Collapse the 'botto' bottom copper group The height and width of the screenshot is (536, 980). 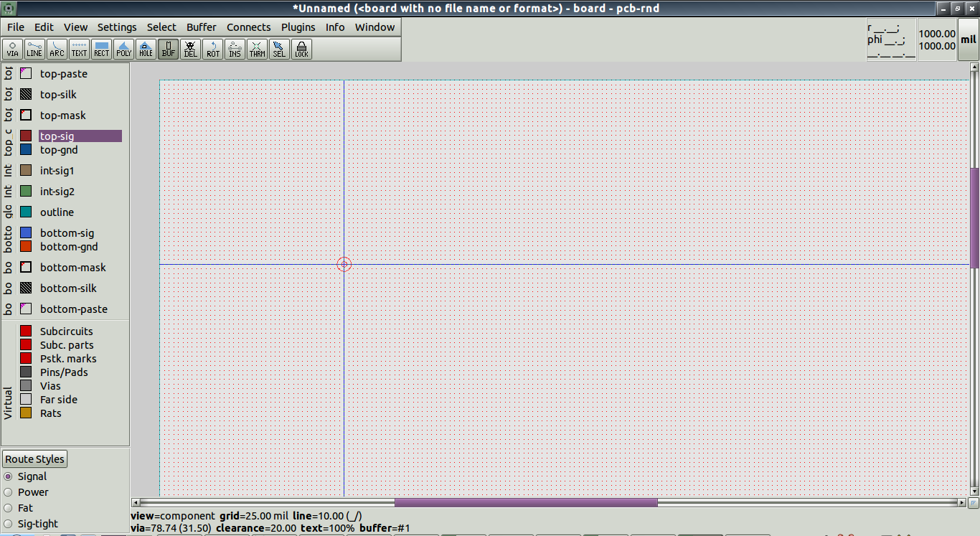click(9, 240)
